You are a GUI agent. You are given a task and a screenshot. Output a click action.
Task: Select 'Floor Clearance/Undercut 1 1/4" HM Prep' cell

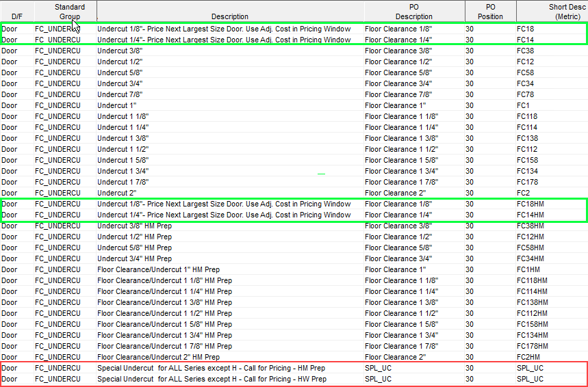point(230,291)
